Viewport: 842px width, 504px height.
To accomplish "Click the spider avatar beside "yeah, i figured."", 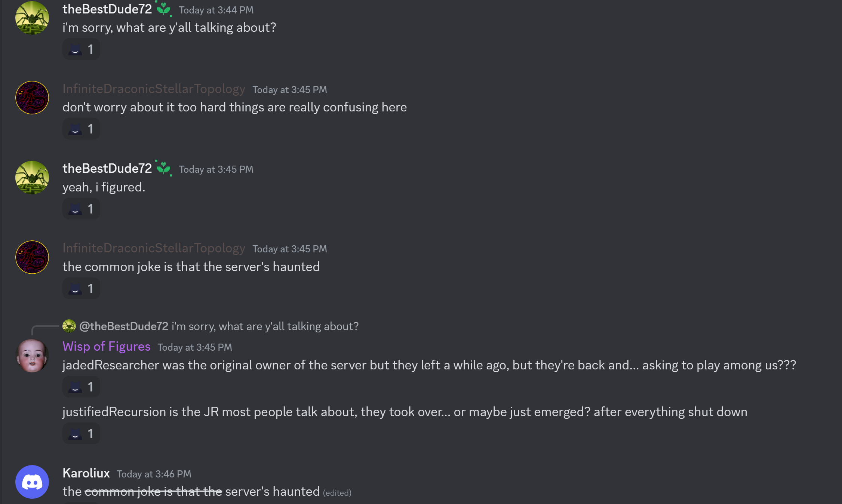I will pyautogui.click(x=32, y=178).
